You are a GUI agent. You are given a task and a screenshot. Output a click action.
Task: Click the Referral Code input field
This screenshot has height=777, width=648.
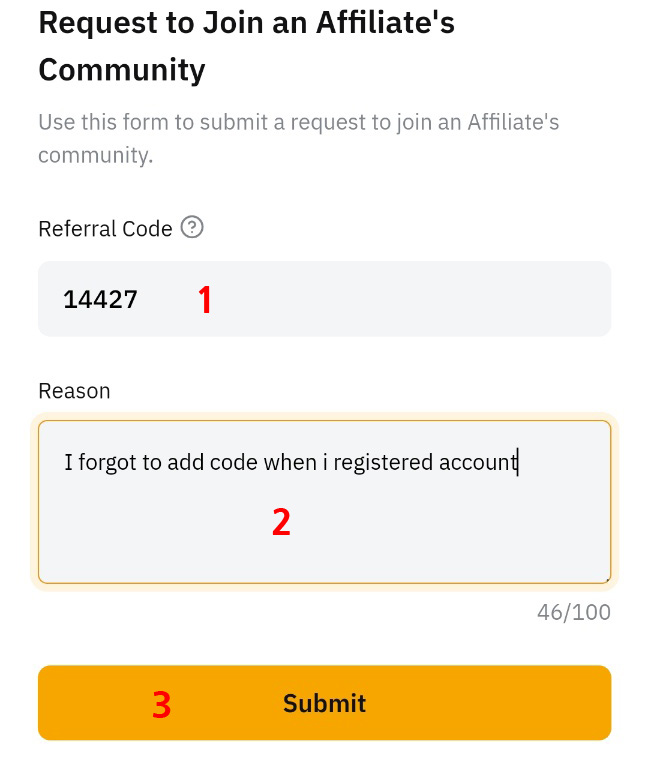coord(324,299)
